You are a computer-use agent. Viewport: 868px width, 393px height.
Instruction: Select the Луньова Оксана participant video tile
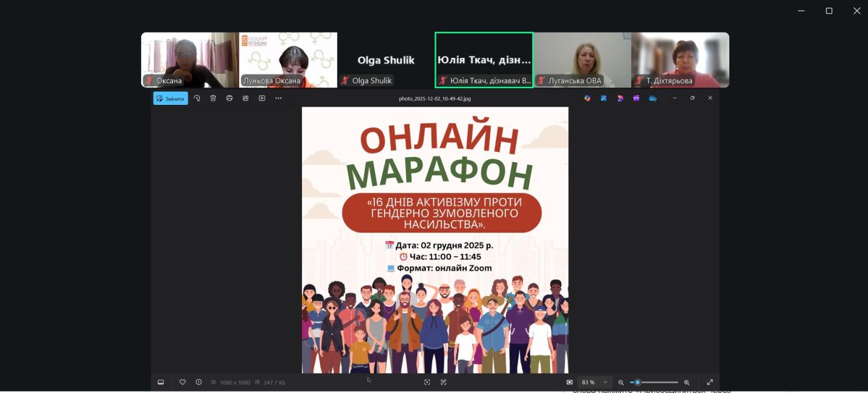[288, 60]
